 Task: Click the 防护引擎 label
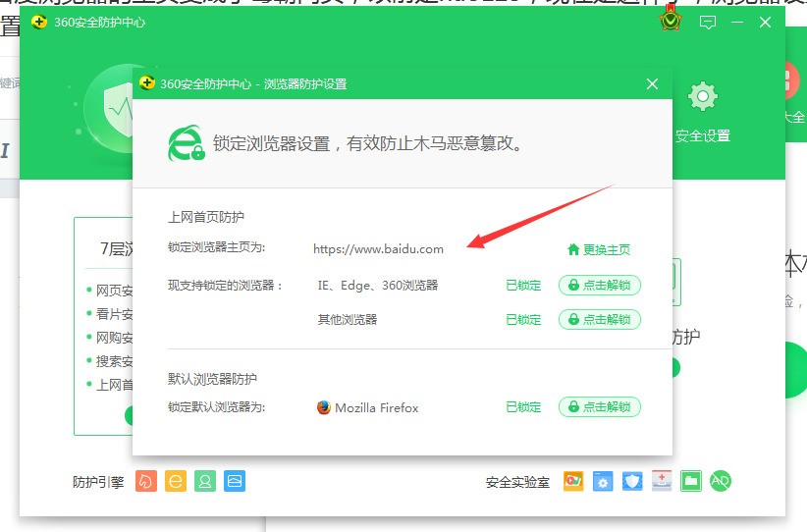pos(98,482)
